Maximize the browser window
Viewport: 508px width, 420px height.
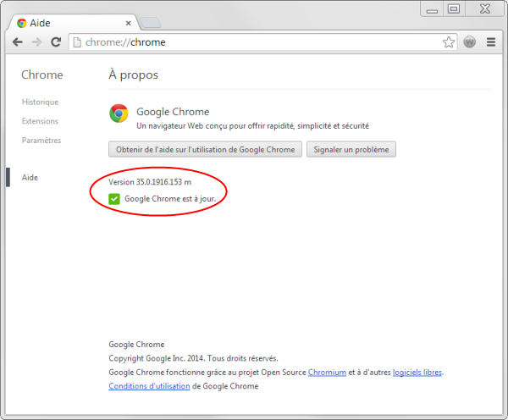pos(454,8)
